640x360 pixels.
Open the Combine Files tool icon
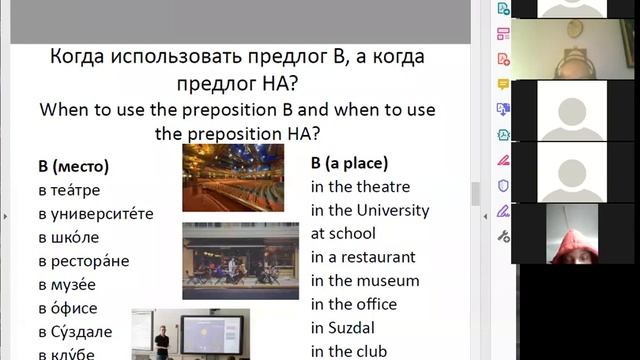pos(503,109)
